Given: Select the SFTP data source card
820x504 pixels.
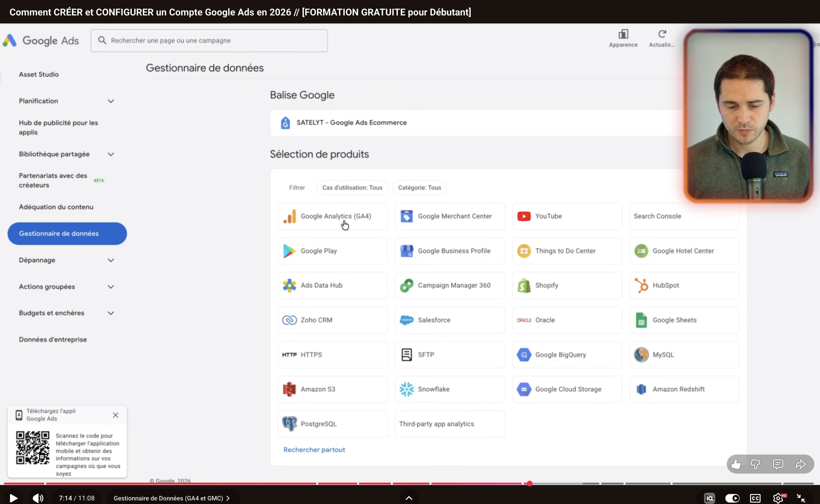Looking at the screenshot, I should coord(449,355).
